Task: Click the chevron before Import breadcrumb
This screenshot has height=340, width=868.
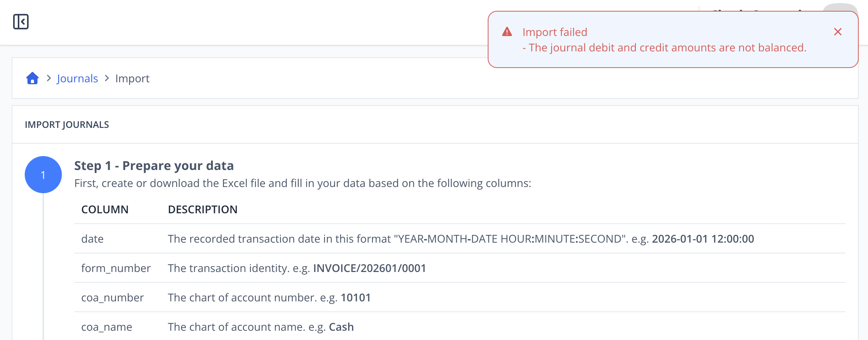Action: [x=107, y=78]
